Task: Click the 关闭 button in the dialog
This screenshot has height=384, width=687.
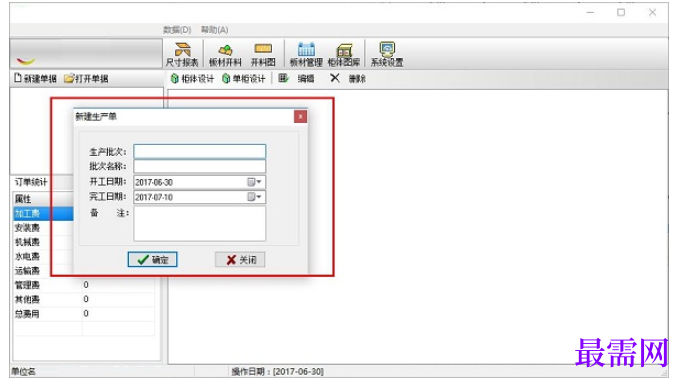Action: click(240, 260)
